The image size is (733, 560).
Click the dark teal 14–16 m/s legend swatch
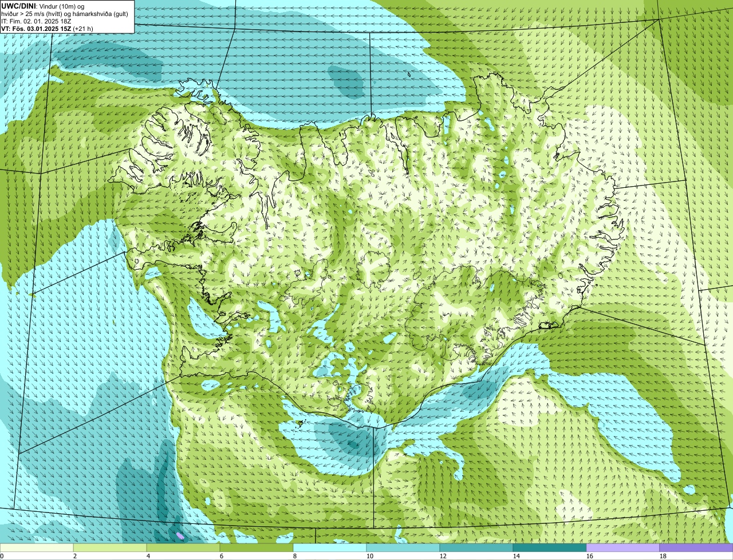point(550,548)
